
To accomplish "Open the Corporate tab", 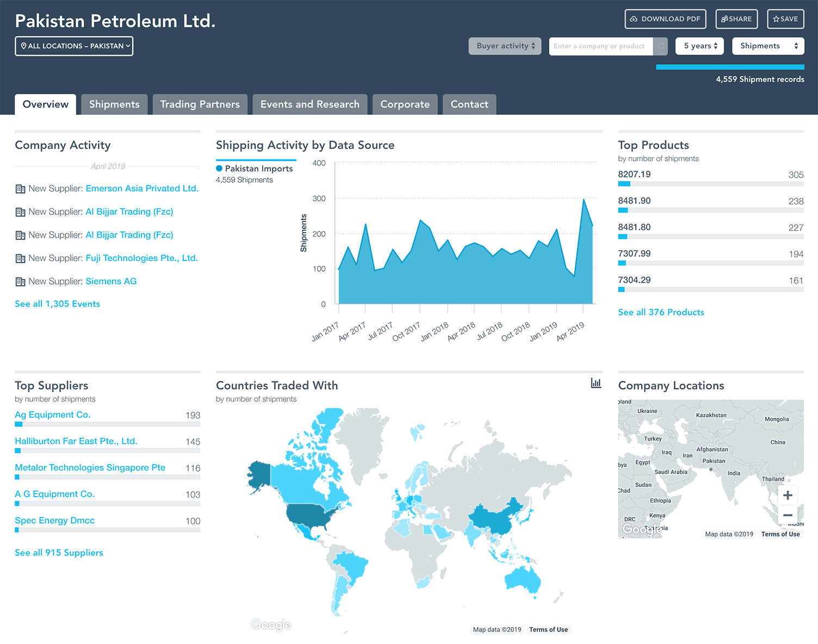I will 405,104.
